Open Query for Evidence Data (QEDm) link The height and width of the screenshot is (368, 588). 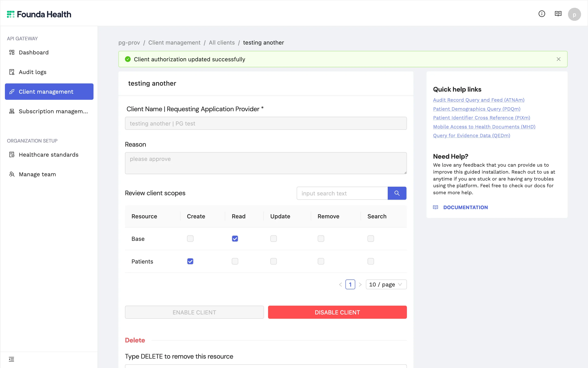[472, 136]
